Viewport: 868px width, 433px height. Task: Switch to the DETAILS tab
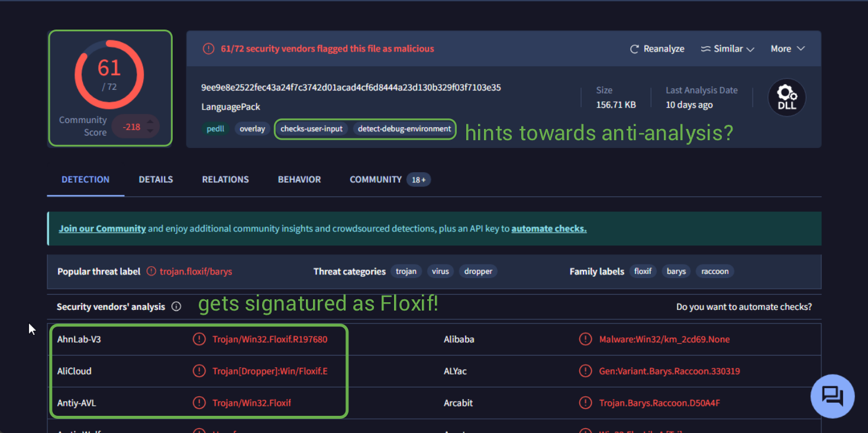coord(156,179)
